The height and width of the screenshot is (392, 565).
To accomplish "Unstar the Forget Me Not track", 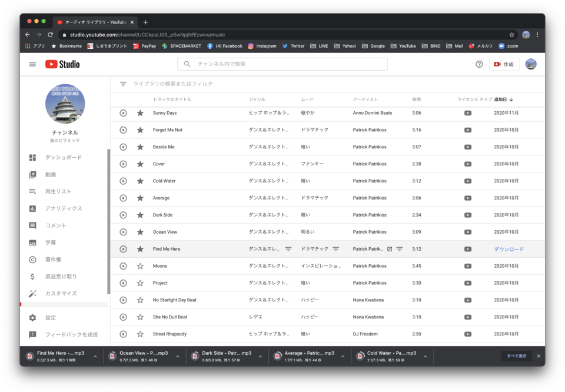I will (140, 130).
